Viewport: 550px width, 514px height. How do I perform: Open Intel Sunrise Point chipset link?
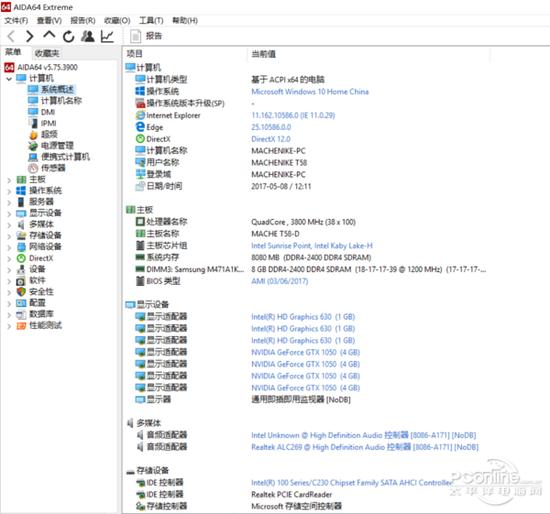(312, 246)
